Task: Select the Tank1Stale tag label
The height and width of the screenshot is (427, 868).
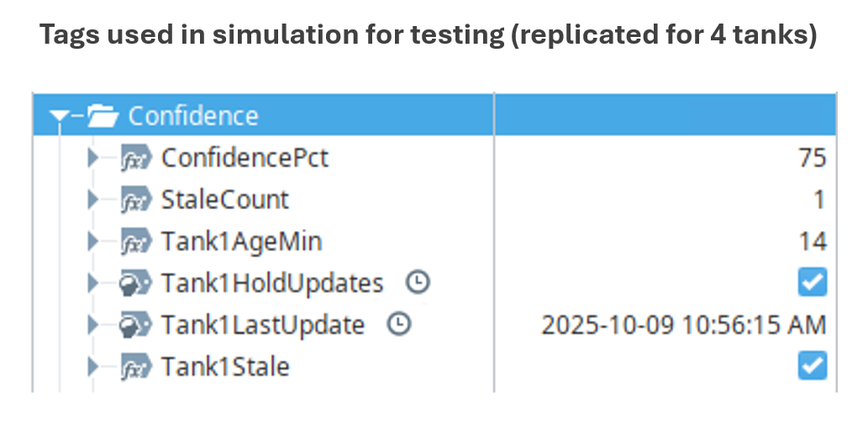Action: [225, 366]
